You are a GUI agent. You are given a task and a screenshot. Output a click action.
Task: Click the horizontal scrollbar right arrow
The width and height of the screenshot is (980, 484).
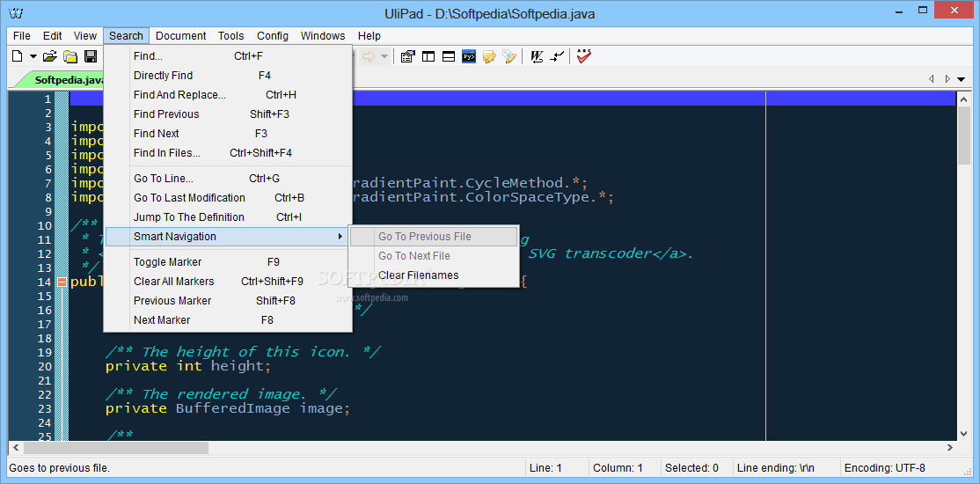click(950, 448)
